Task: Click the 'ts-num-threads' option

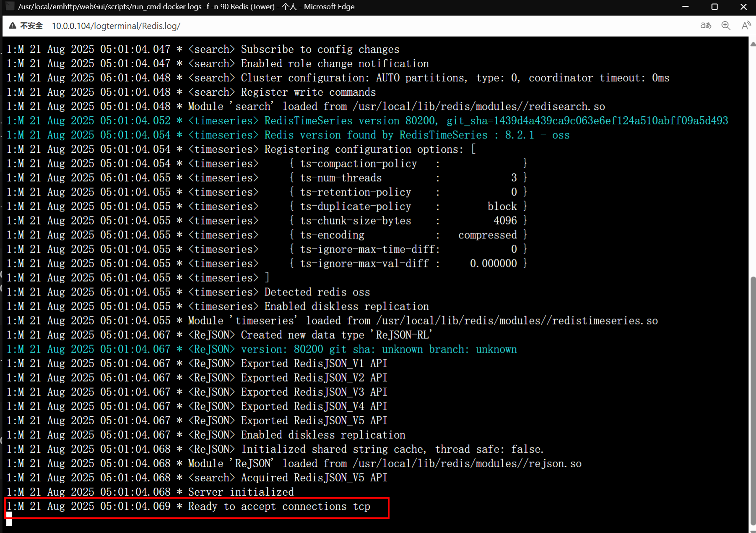Action: point(341,178)
